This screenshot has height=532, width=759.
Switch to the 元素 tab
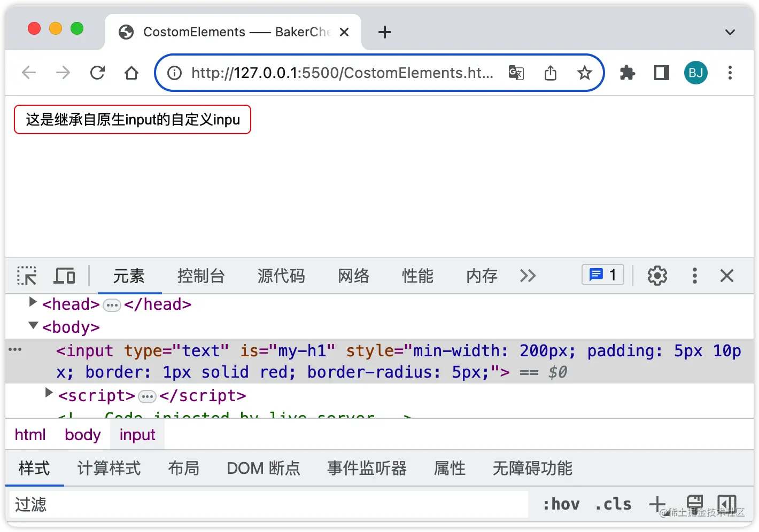[129, 276]
